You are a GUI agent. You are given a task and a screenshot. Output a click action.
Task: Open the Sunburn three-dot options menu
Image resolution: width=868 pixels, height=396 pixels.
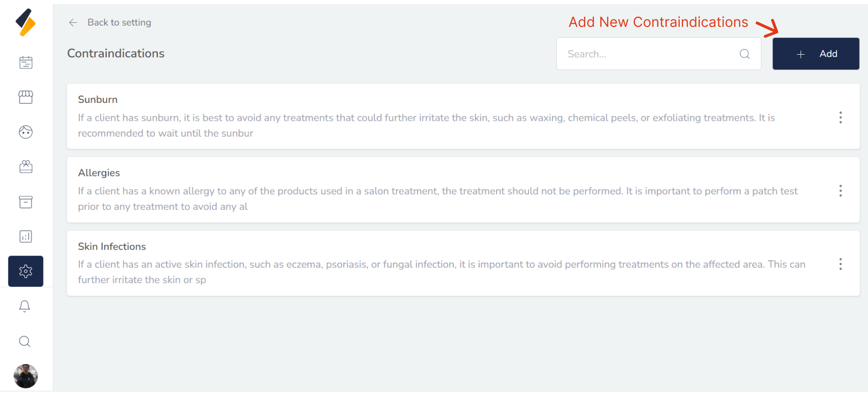pyautogui.click(x=841, y=117)
